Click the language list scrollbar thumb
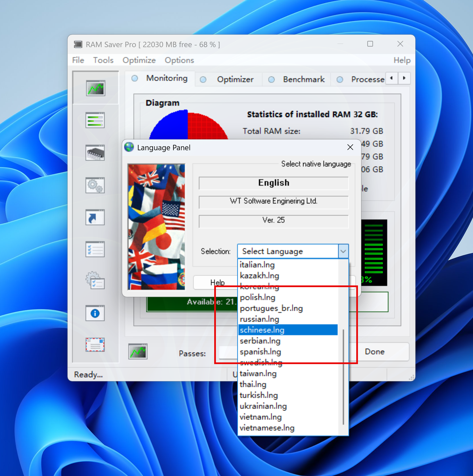The image size is (473, 476). point(343,377)
